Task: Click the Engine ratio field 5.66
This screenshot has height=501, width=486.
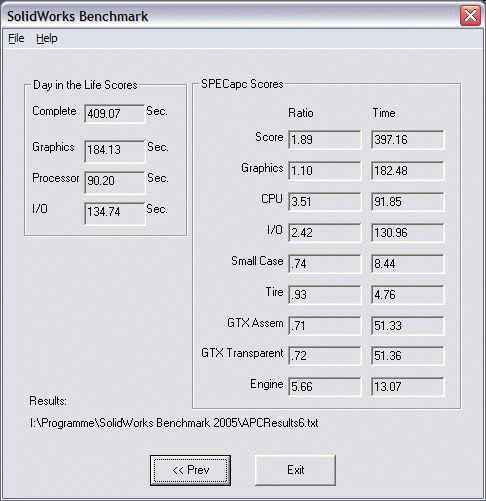Action: [325, 387]
